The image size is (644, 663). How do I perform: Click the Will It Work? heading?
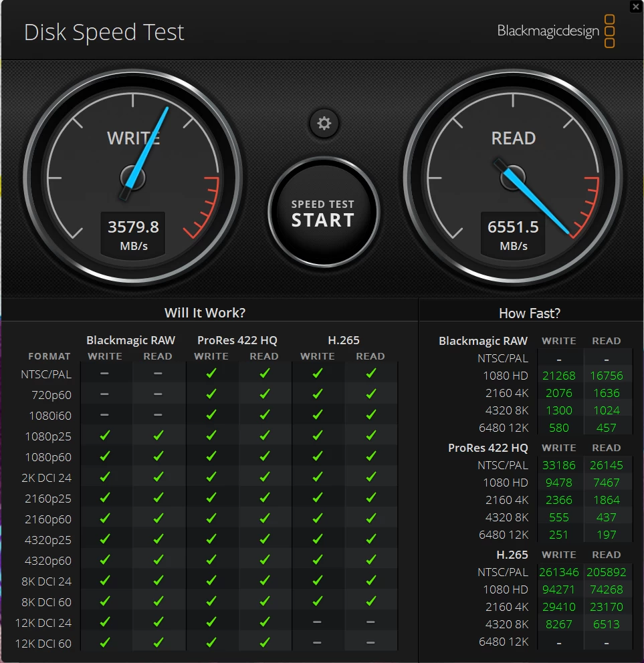coord(205,313)
